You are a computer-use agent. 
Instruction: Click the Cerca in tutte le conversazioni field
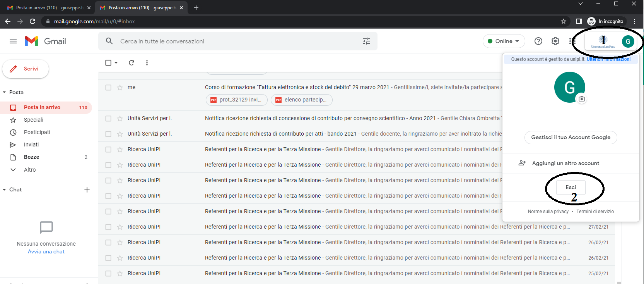tap(232, 41)
